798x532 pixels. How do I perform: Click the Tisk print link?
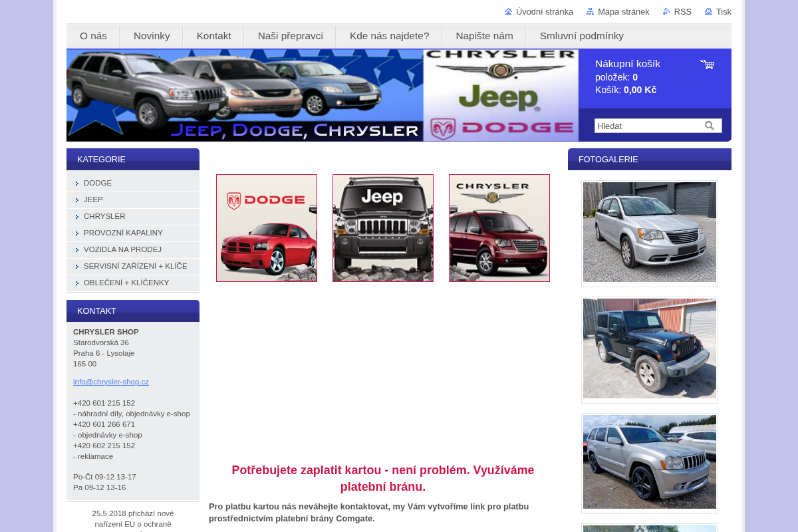coord(724,11)
